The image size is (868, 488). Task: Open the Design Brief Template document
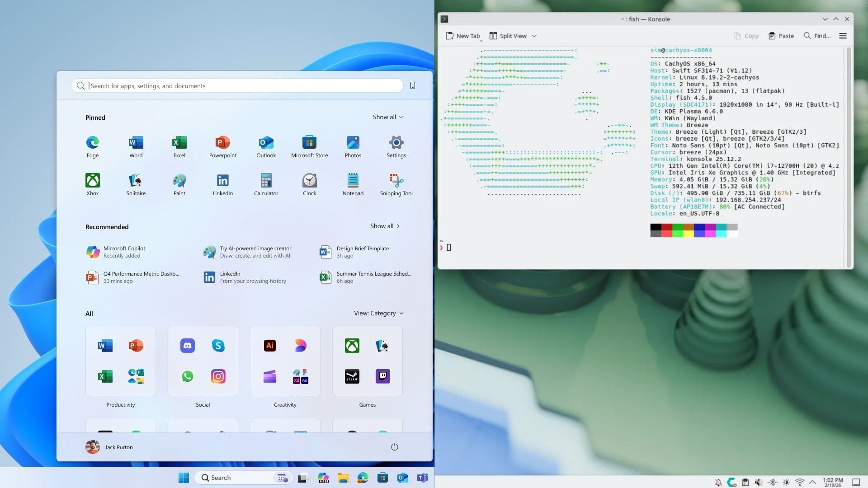click(x=354, y=252)
